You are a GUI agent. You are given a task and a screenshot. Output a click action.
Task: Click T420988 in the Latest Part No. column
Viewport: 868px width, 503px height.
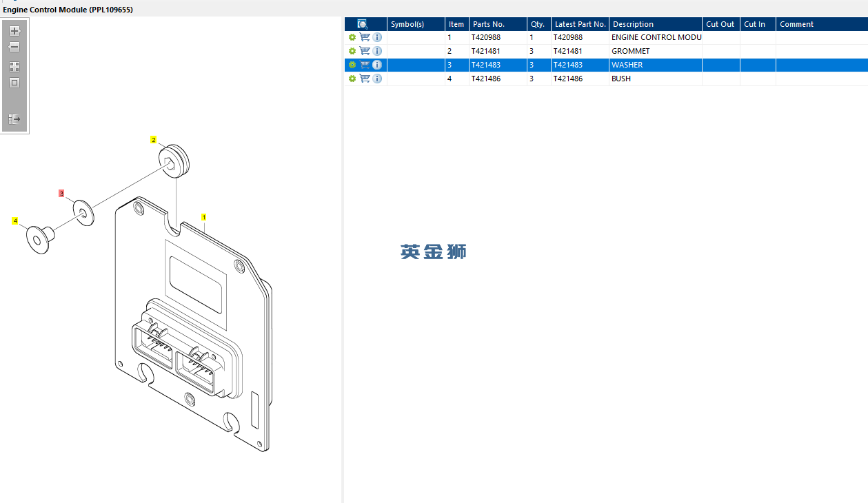pyautogui.click(x=568, y=37)
